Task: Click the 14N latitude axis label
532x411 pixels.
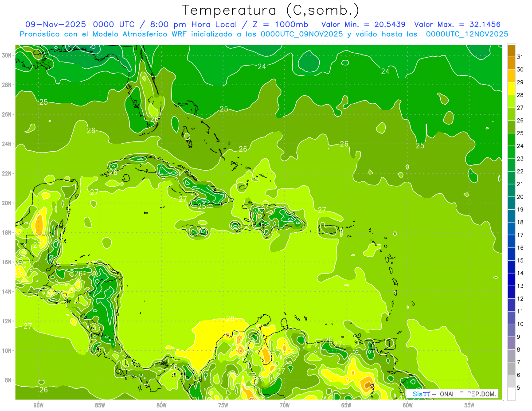Action: 7,292
